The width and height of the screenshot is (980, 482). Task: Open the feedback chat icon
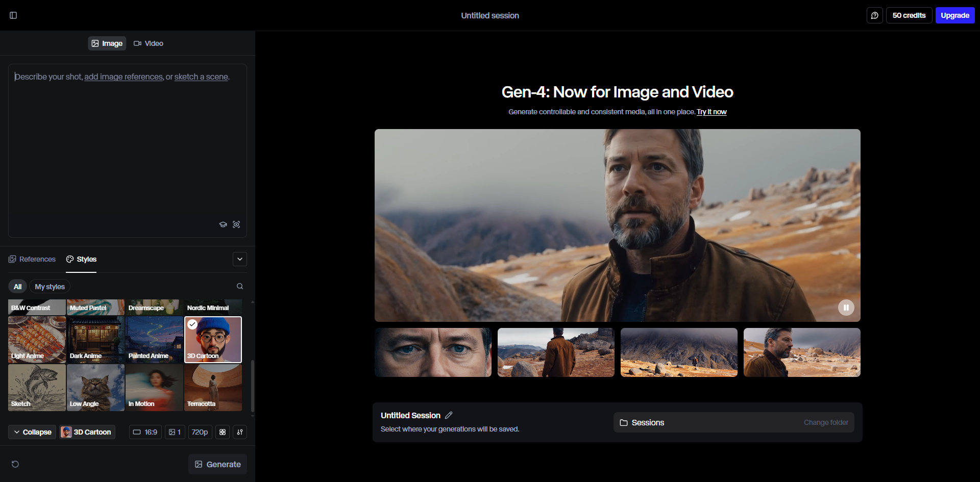pos(874,15)
